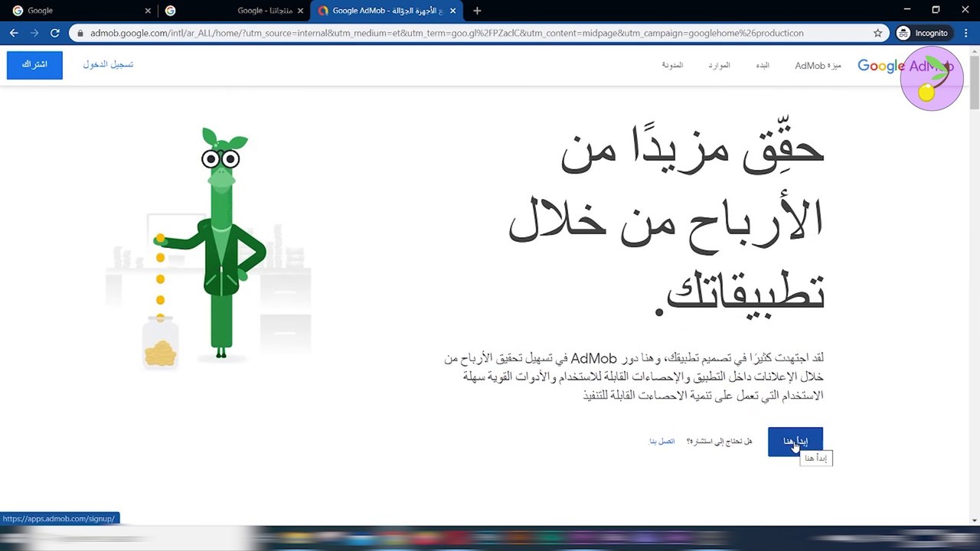Close the first Google tab
980x551 pixels.
point(148,11)
